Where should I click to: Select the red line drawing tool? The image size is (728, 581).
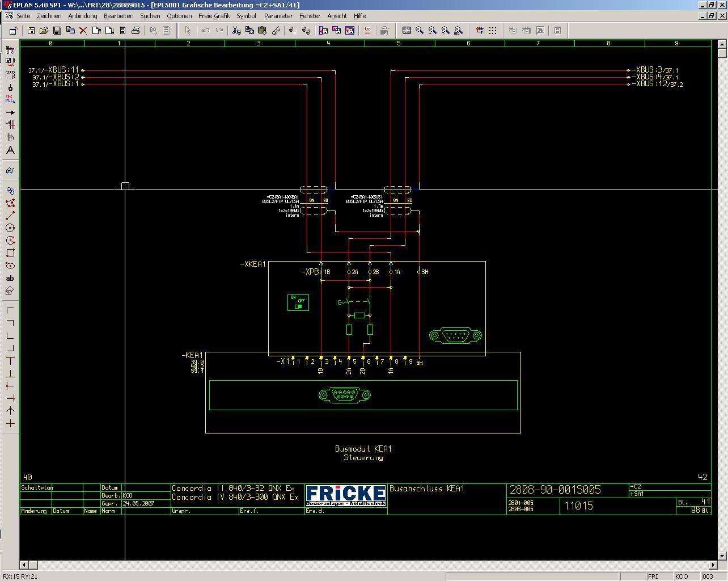point(10,216)
